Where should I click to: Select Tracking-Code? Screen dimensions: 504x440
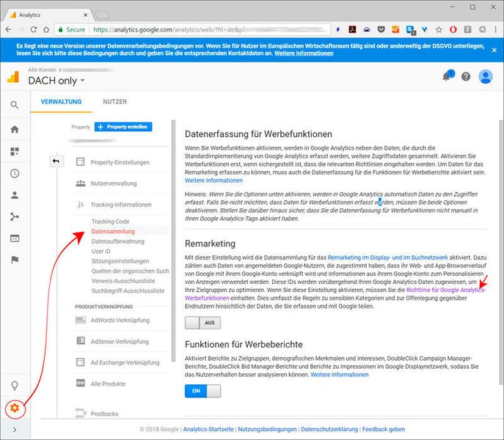(x=110, y=221)
